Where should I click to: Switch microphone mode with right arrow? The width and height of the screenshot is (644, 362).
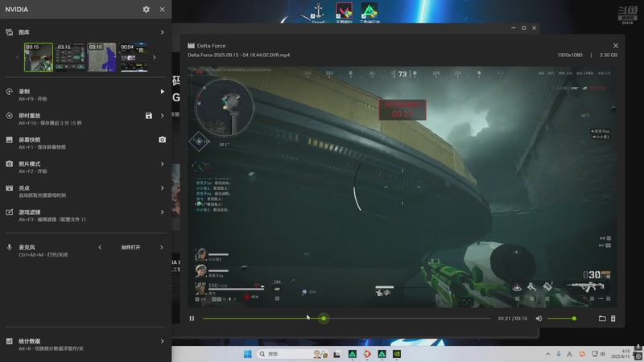click(x=162, y=247)
